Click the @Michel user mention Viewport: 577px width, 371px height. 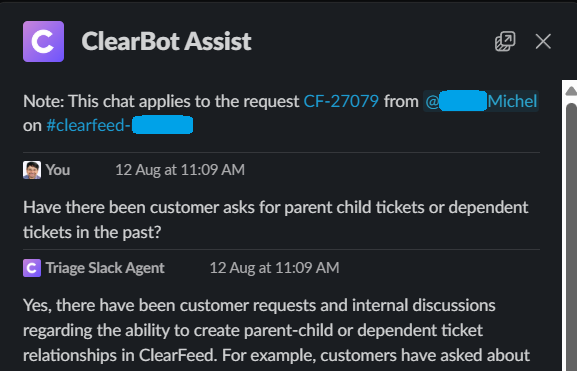pos(481,101)
